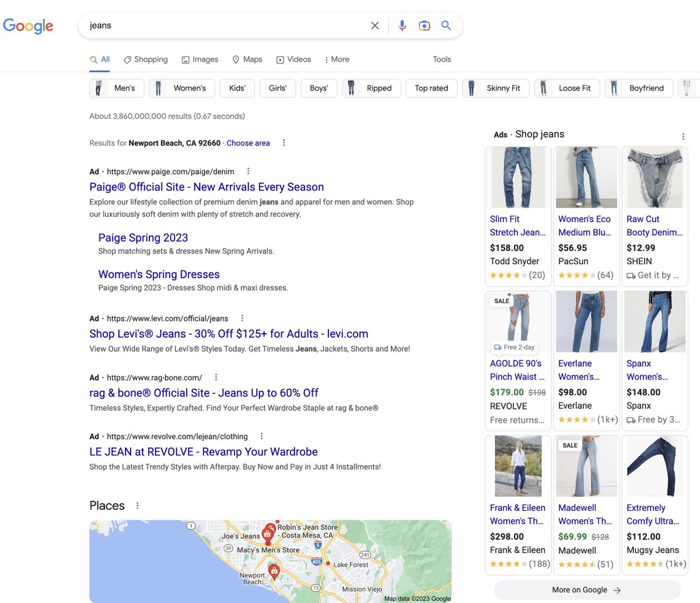Screen dimensions: 700x603
Task: Start voice search with microphone icon
Action: (402, 26)
